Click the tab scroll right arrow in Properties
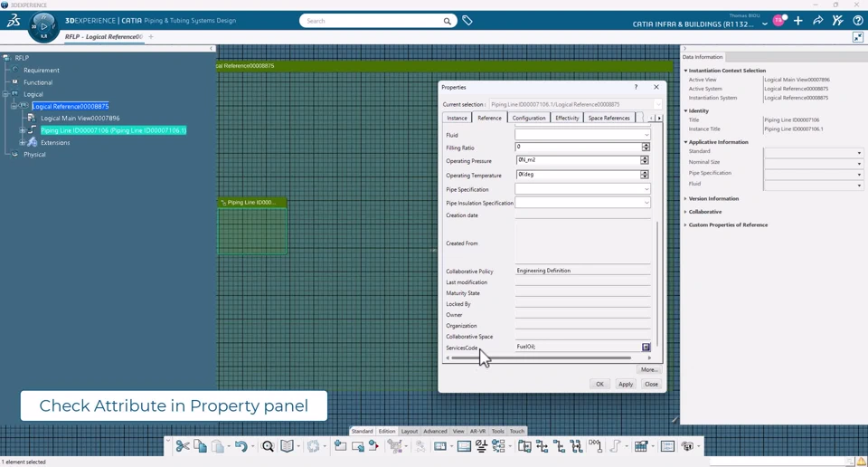Viewport: 868px width, 467px height. point(659,118)
